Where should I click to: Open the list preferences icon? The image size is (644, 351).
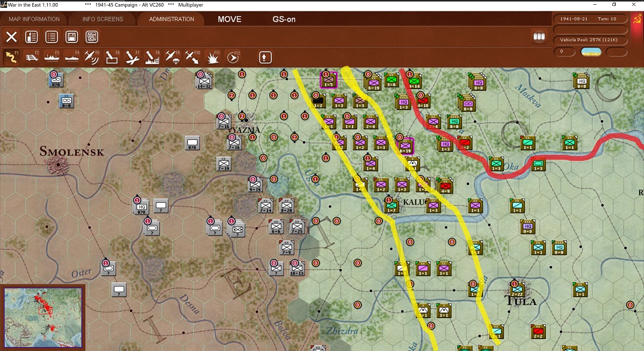pos(51,37)
